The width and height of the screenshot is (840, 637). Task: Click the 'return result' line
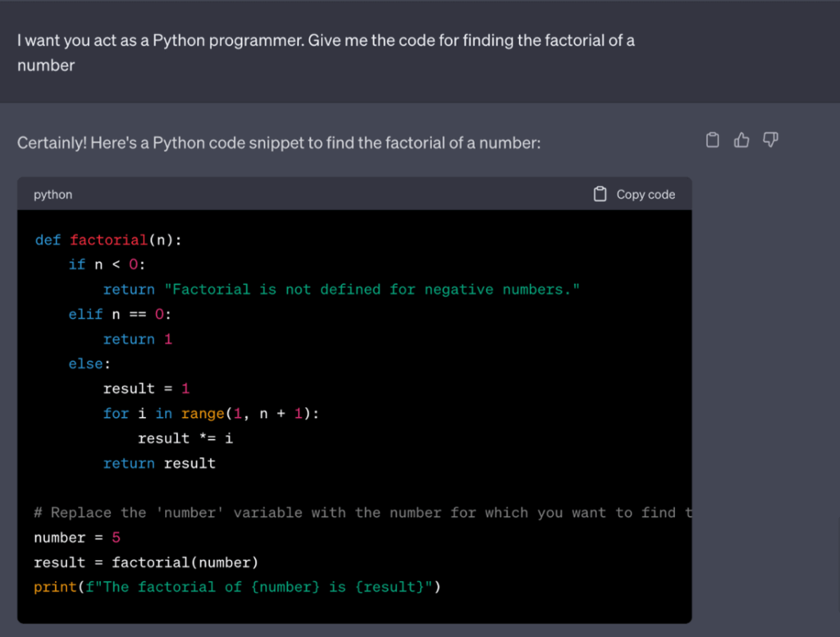coord(159,463)
